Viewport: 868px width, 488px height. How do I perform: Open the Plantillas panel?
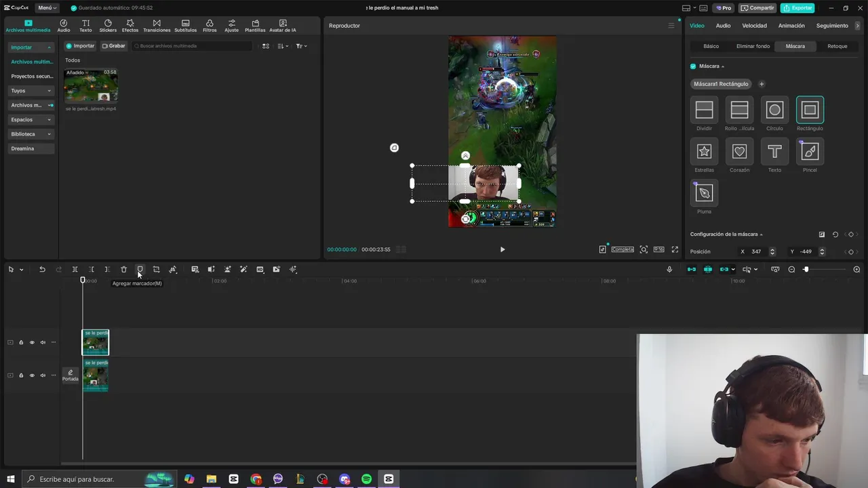click(255, 26)
